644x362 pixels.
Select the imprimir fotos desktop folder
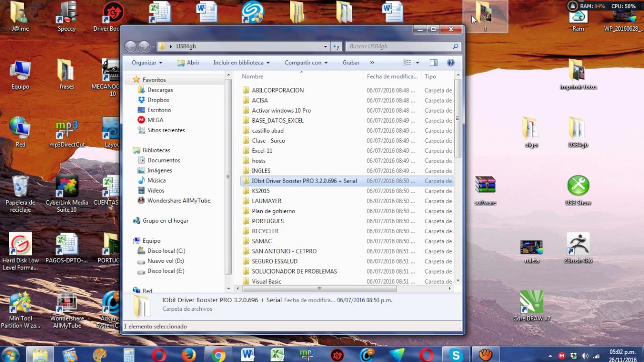point(578,75)
